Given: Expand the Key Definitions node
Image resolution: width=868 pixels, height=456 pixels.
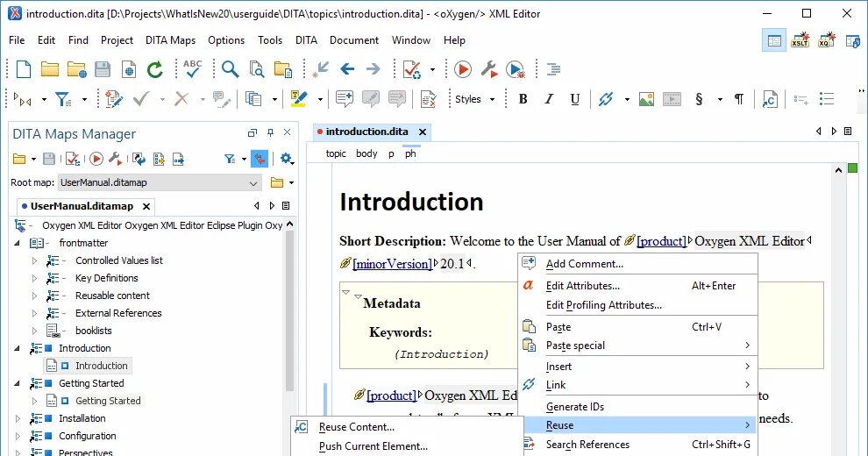Looking at the screenshot, I should 34,278.
